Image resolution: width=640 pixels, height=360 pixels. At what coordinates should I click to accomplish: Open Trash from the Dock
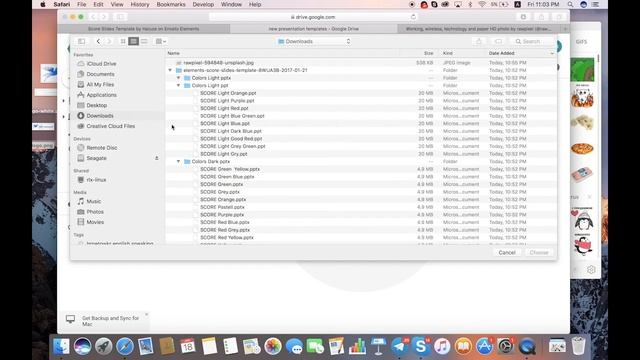click(x=578, y=347)
